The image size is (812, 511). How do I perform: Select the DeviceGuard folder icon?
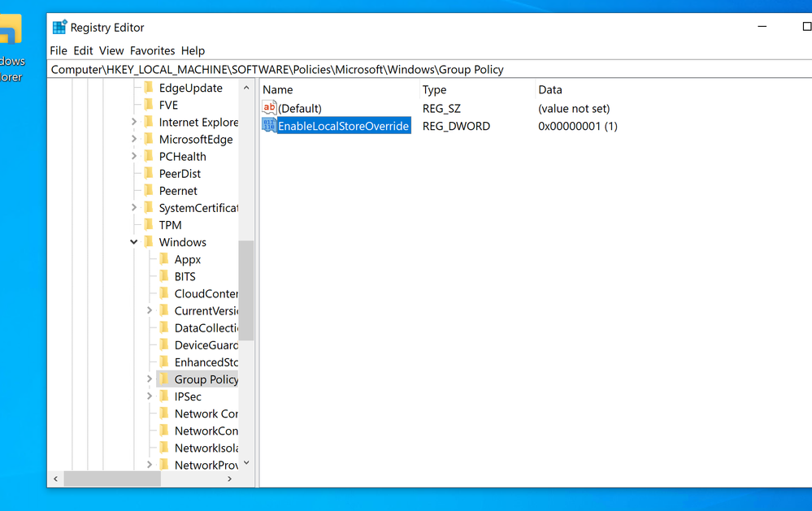tap(164, 344)
